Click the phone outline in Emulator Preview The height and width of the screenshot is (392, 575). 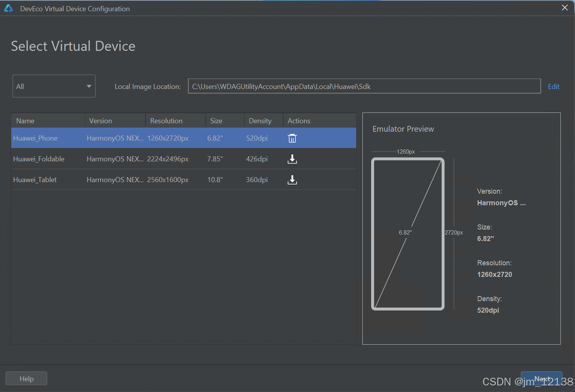[x=408, y=234]
